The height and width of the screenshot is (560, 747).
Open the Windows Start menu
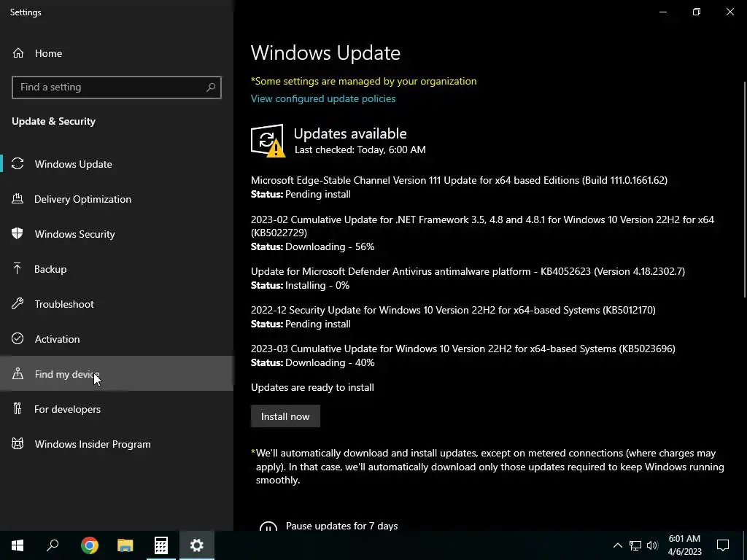point(18,545)
